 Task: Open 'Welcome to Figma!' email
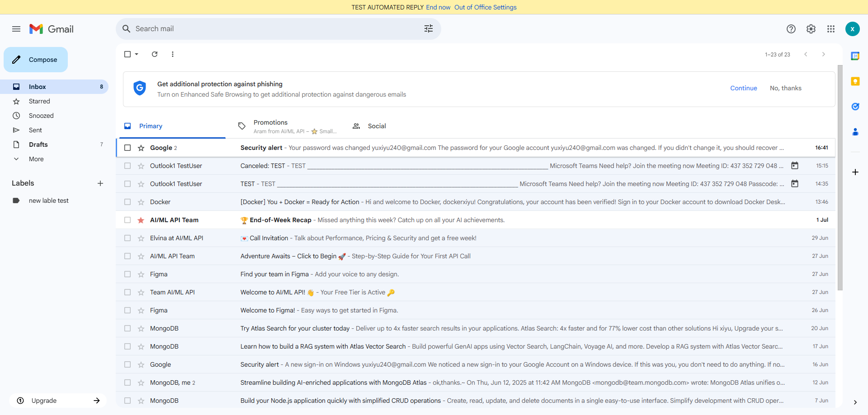476,310
